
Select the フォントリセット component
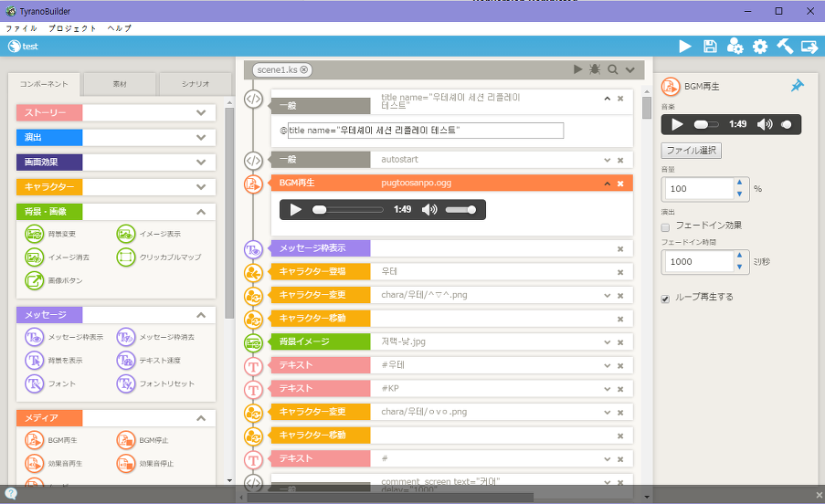(155, 383)
